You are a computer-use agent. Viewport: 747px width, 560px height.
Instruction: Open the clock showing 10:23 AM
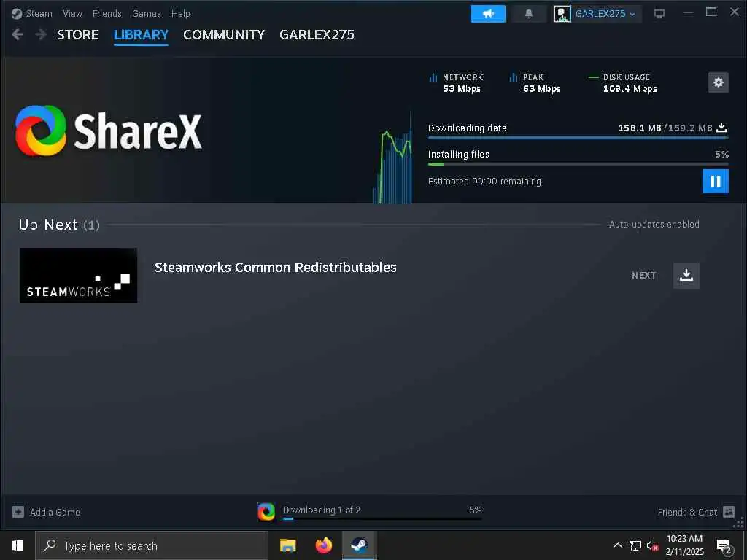[684, 545]
